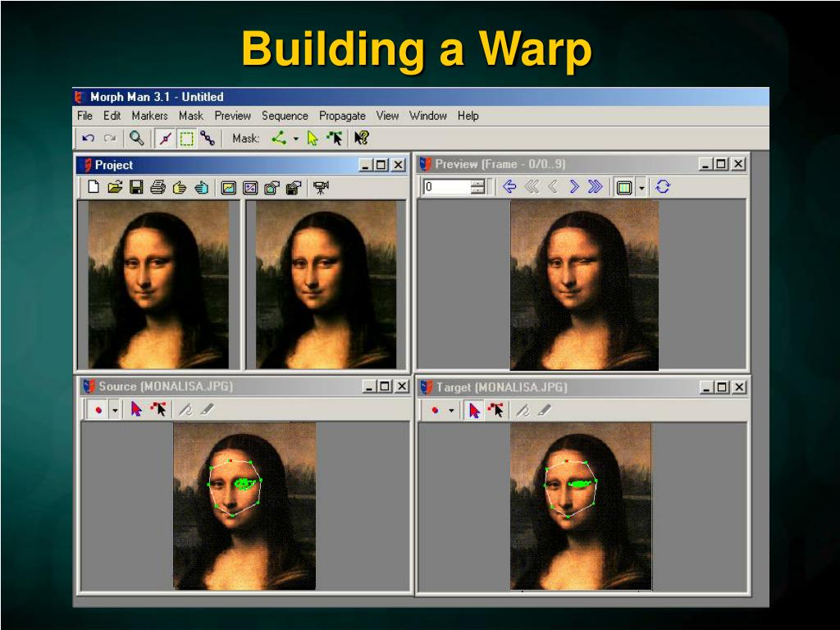Click New document icon in Project window
840x630 pixels.
pyautogui.click(x=94, y=187)
